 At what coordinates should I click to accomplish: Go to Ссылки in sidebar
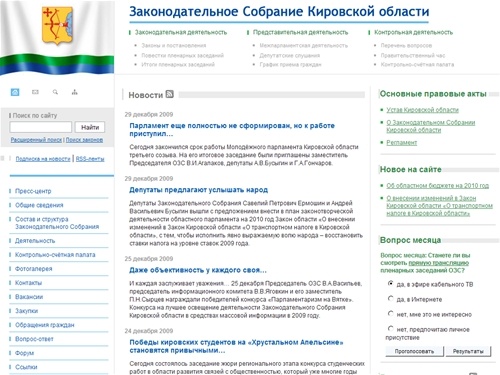(26, 367)
